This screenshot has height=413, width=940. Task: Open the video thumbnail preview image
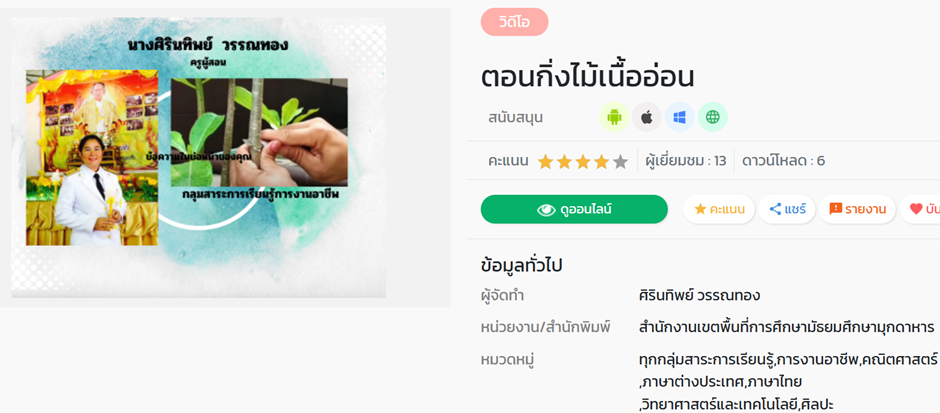(198, 157)
